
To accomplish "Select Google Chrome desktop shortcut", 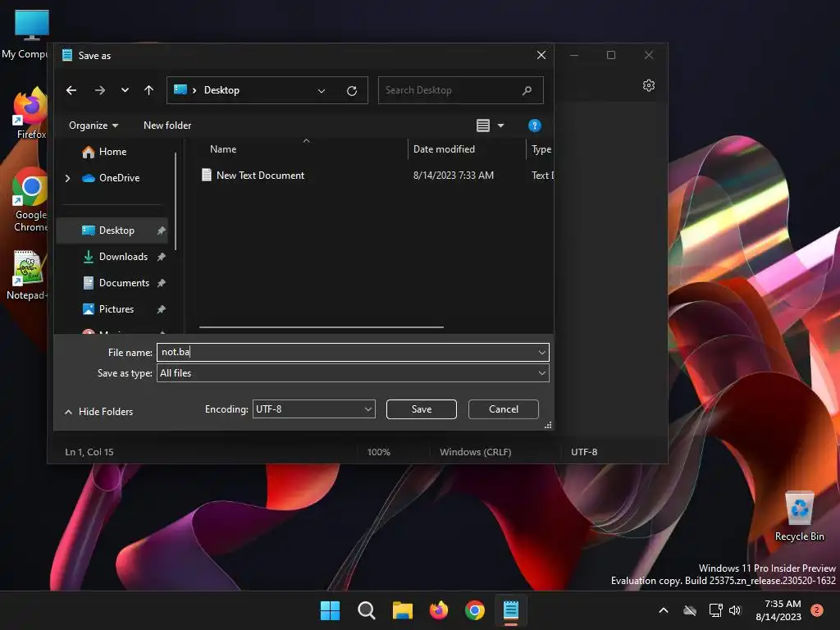I will click(x=30, y=200).
